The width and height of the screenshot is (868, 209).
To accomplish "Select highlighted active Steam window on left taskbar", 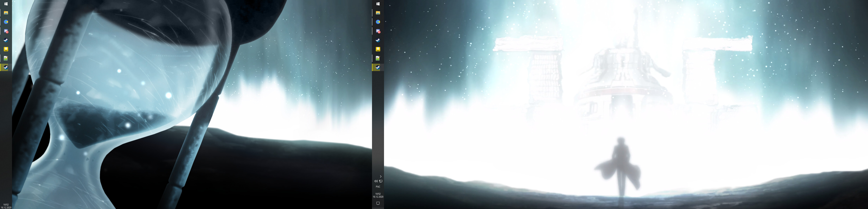I will [x=6, y=67].
